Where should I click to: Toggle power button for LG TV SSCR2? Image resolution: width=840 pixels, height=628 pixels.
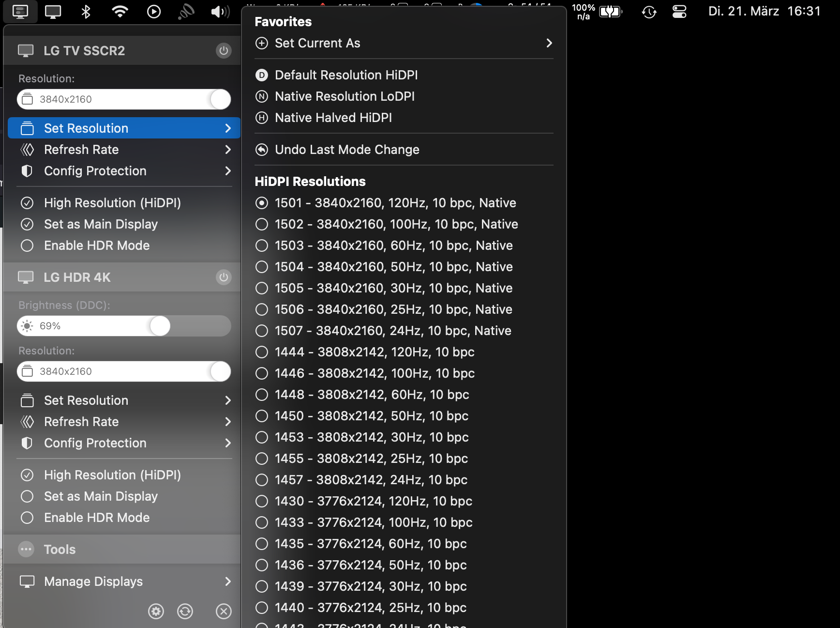224,50
